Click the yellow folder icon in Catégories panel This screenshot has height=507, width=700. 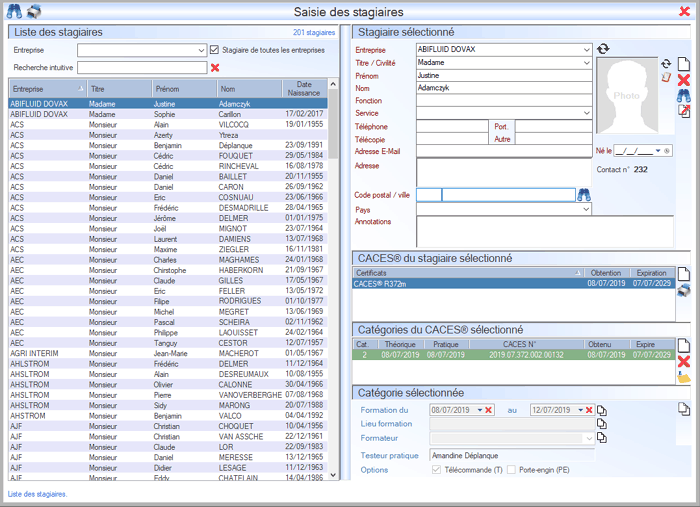[x=684, y=378]
